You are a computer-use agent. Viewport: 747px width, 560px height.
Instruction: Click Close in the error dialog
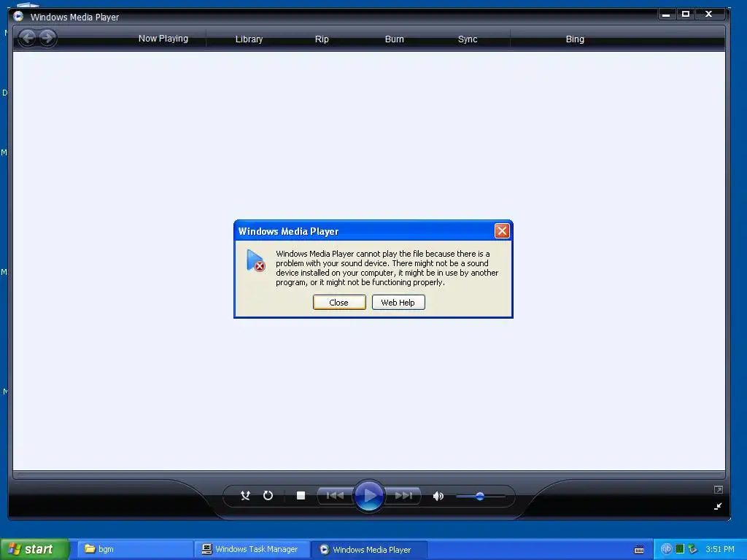[x=339, y=303]
